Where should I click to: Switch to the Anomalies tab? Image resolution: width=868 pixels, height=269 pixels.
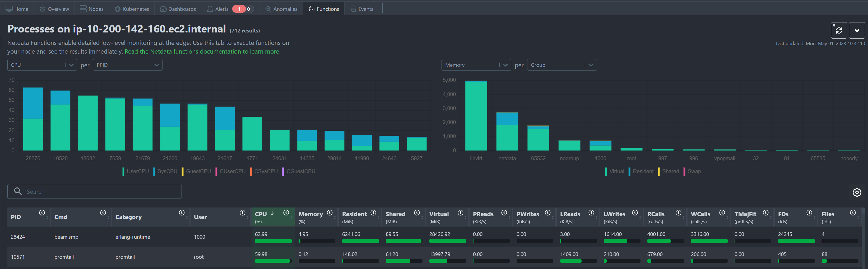coord(281,9)
